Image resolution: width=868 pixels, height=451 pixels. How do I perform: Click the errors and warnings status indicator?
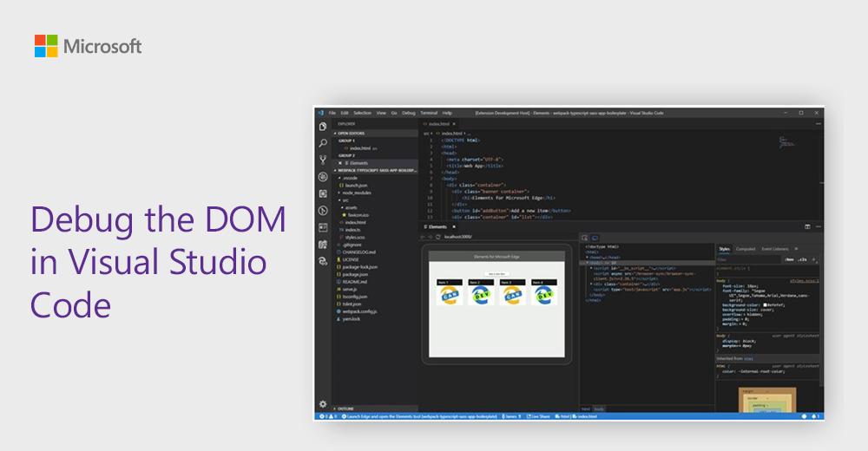328,416
